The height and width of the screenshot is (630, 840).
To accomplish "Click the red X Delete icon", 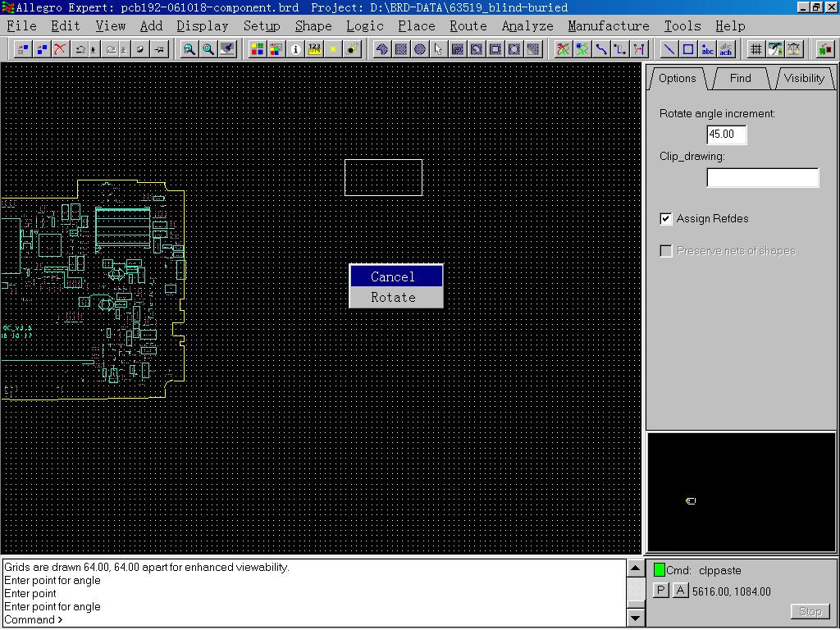I will coord(60,49).
